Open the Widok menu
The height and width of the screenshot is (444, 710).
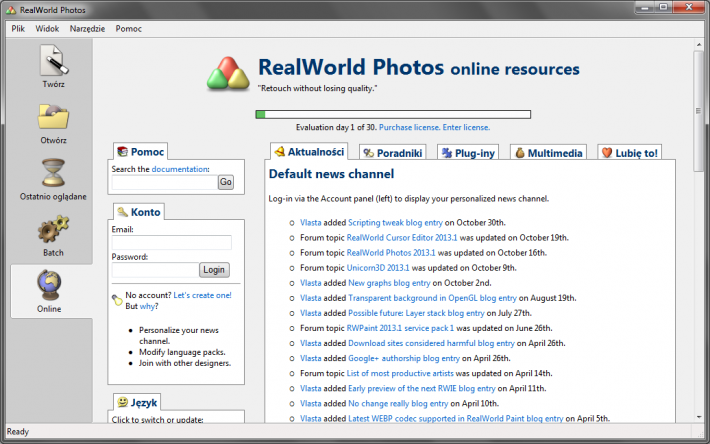click(47, 29)
